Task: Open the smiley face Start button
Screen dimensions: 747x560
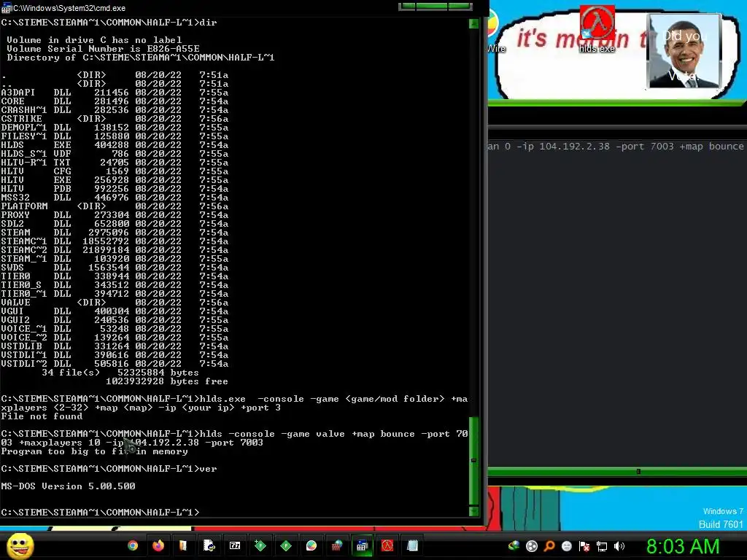Action: 20,545
